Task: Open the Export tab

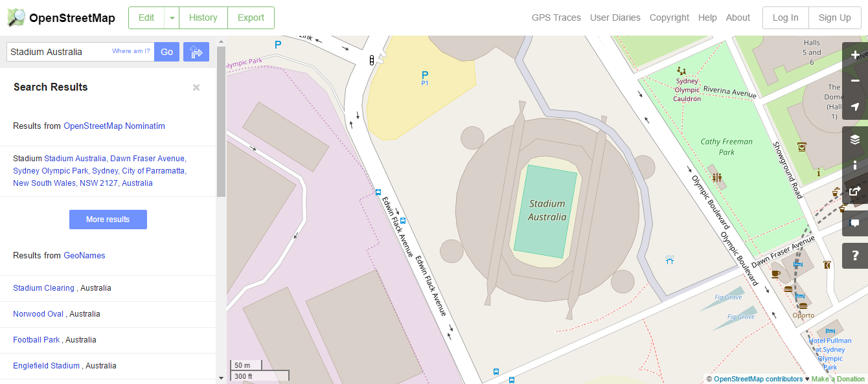Action: click(251, 18)
